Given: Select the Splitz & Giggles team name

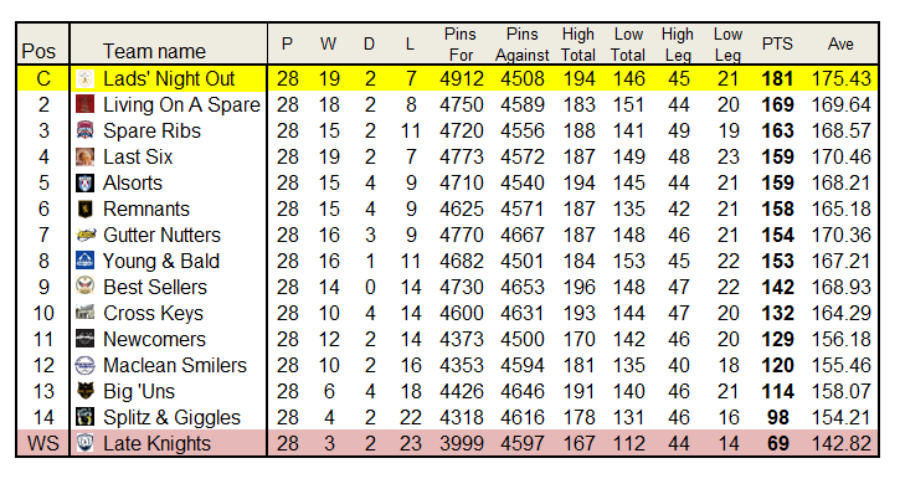Looking at the screenshot, I should click(x=172, y=417).
